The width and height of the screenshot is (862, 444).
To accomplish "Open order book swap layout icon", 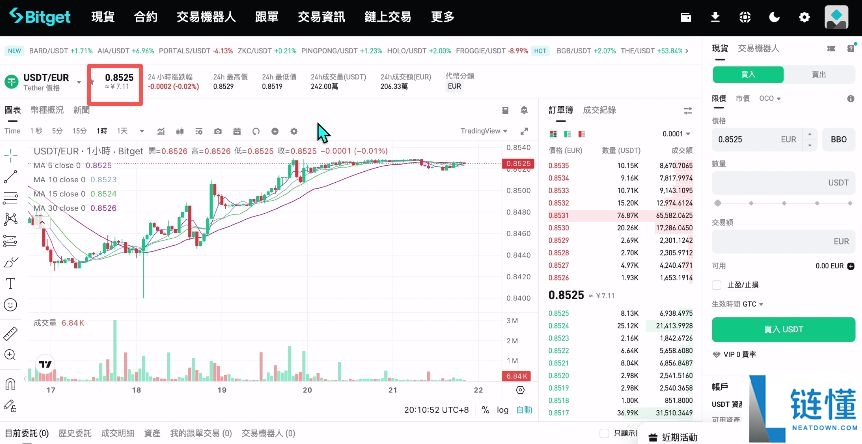I will 688,110.
